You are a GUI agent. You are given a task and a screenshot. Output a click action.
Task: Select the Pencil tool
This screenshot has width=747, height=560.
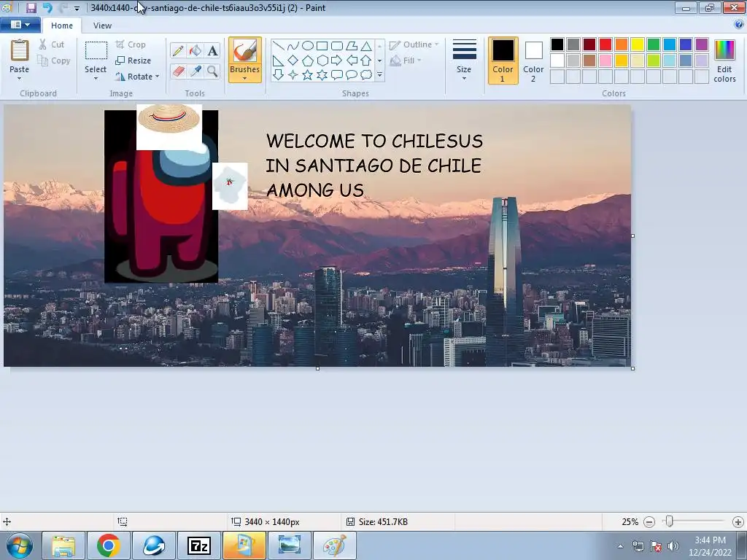(178, 50)
